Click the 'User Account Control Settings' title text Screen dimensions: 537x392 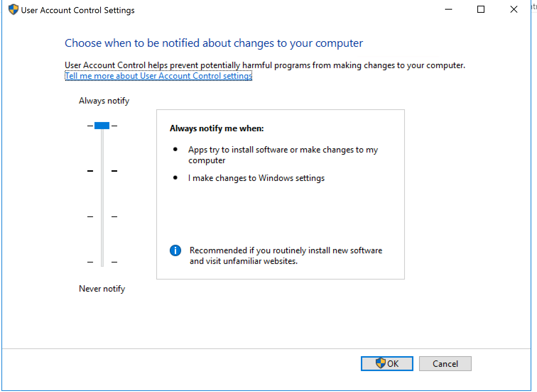pos(77,10)
